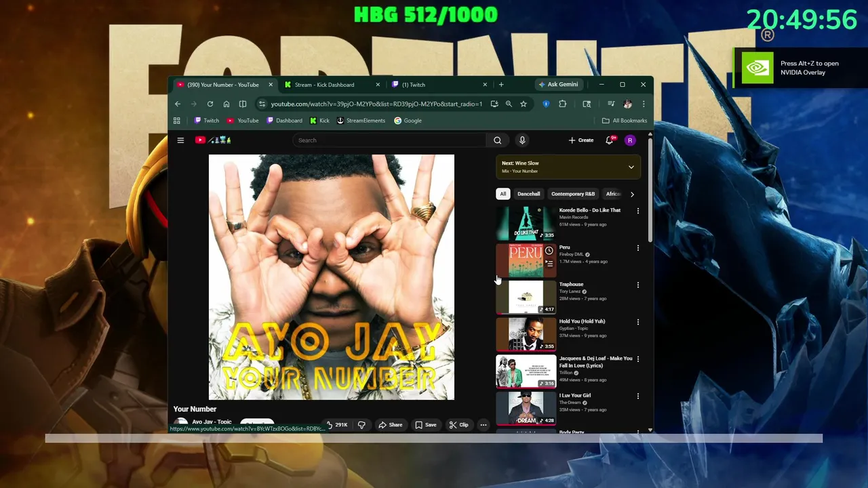Open the blue shield extension icon
Image resolution: width=868 pixels, height=488 pixels.
click(x=546, y=104)
